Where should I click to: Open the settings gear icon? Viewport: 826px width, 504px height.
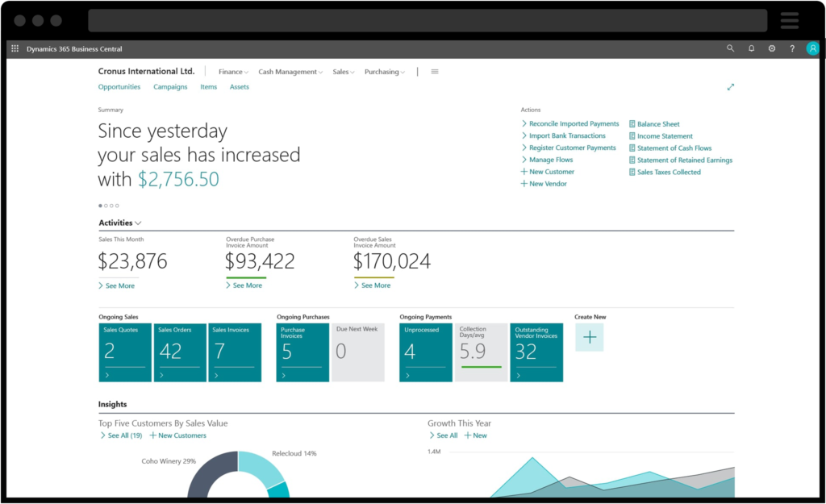click(771, 48)
